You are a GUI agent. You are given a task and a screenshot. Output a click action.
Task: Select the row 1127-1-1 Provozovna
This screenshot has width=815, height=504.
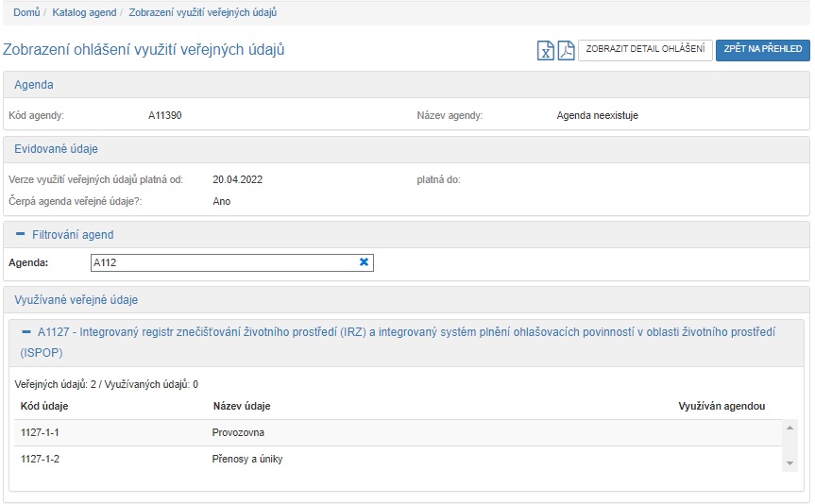(236, 433)
